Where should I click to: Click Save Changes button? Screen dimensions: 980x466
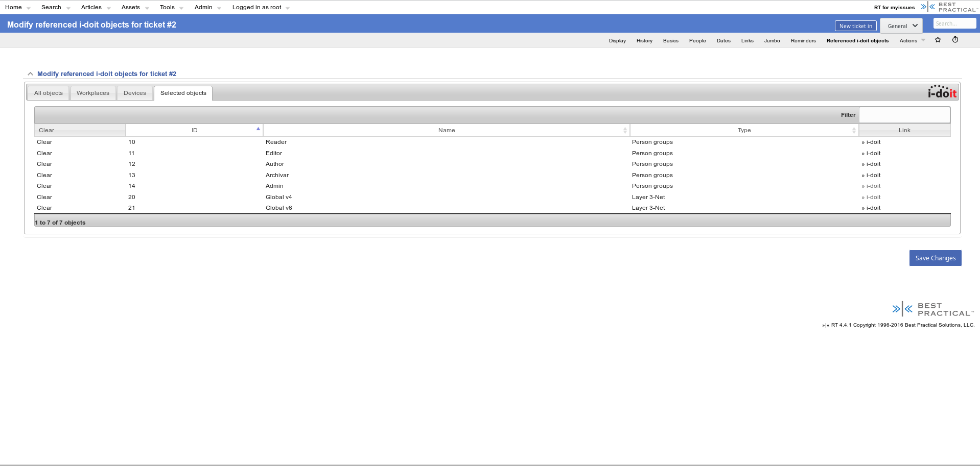[935, 258]
